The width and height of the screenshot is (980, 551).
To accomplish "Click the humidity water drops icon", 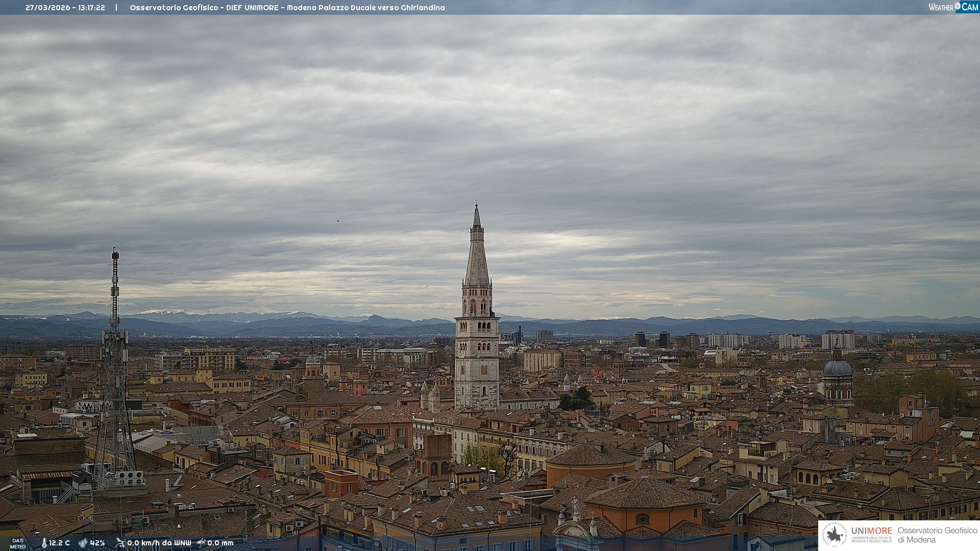I will coord(83,543).
